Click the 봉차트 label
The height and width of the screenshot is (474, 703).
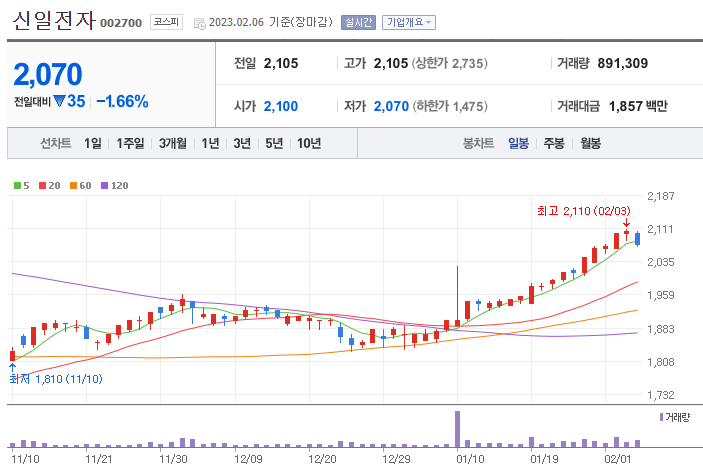[x=478, y=143]
